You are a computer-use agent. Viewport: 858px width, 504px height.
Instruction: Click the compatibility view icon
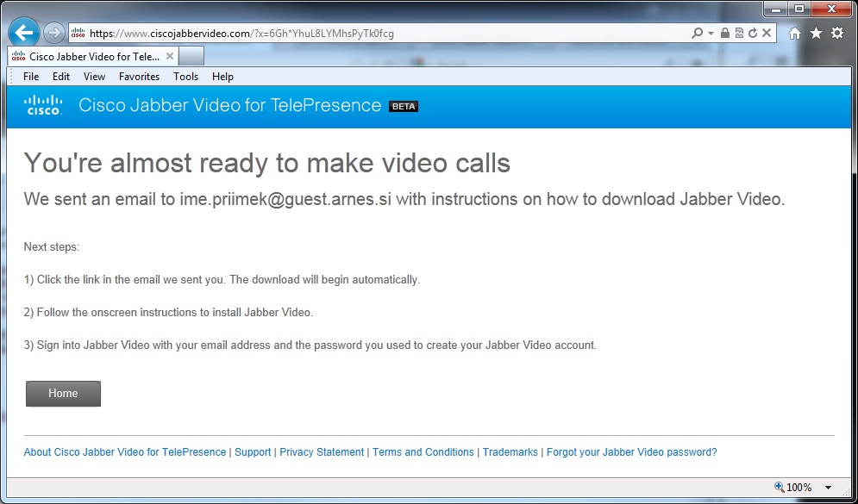(739, 33)
